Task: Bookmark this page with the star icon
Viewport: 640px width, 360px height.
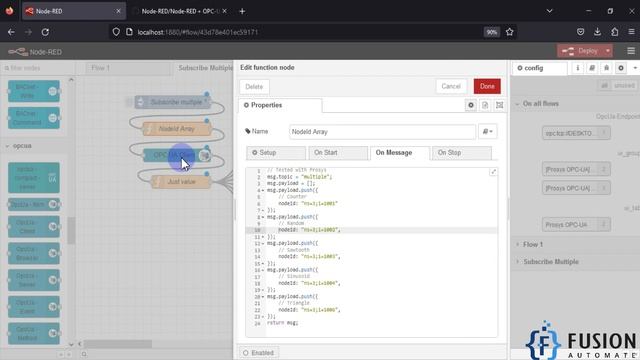Action: click(x=509, y=32)
